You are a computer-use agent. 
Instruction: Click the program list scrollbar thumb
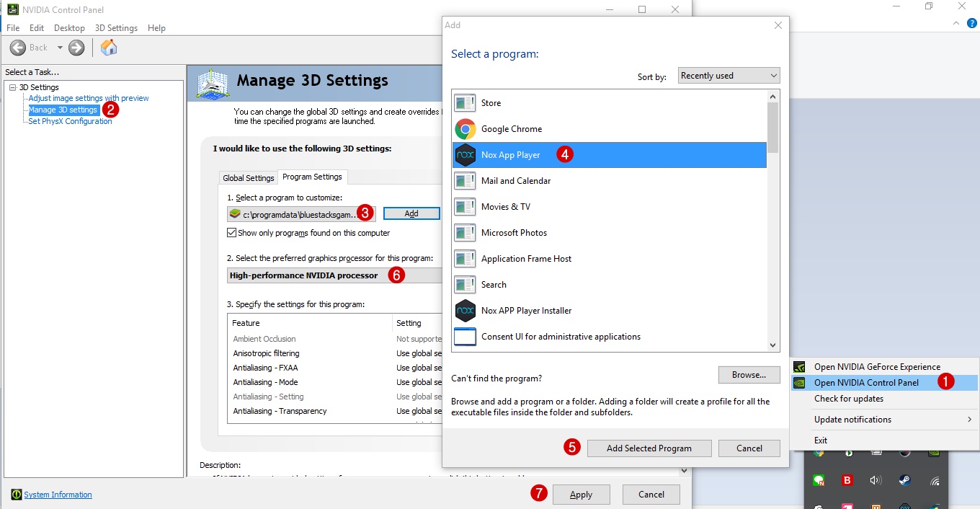773,128
